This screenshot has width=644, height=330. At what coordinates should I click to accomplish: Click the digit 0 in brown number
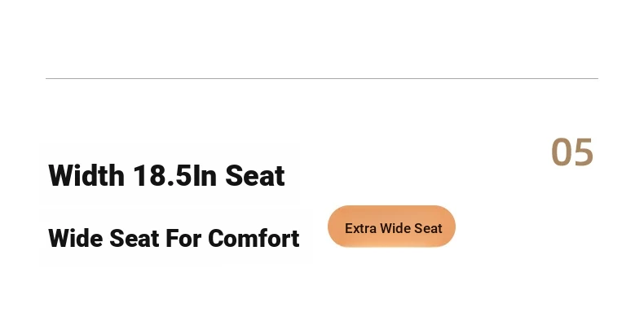(561, 152)
